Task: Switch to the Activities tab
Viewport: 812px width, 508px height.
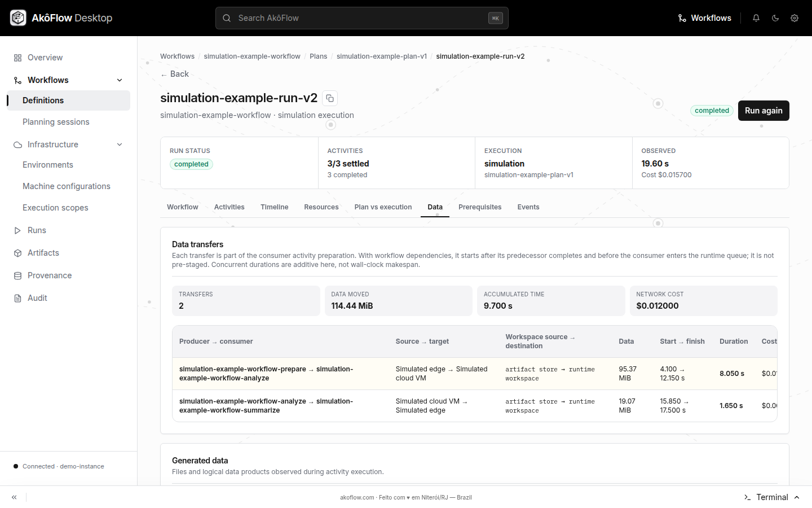Action: pos(230,207)
